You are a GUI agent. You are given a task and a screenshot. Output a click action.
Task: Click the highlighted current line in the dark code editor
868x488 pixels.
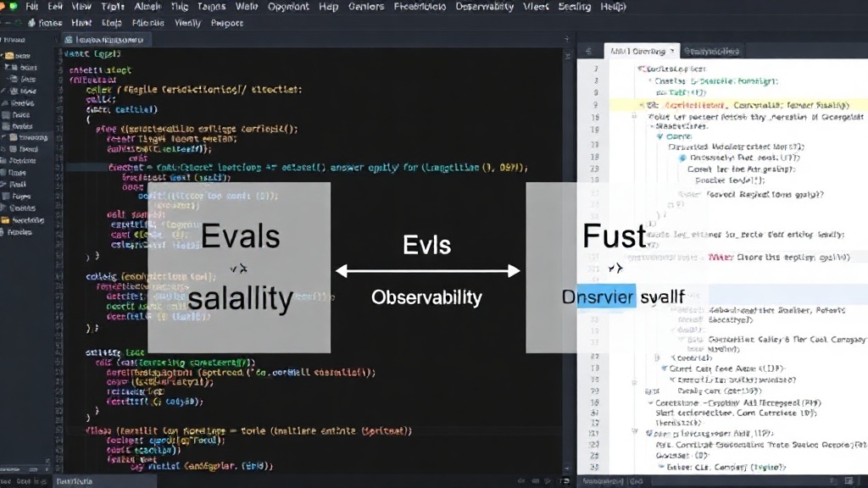[314, 167]
